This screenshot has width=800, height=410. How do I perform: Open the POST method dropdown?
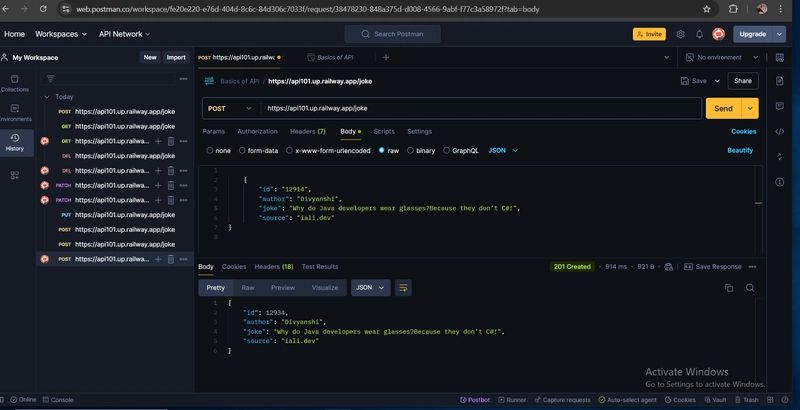pyautogui.click(x=231, y=109)
